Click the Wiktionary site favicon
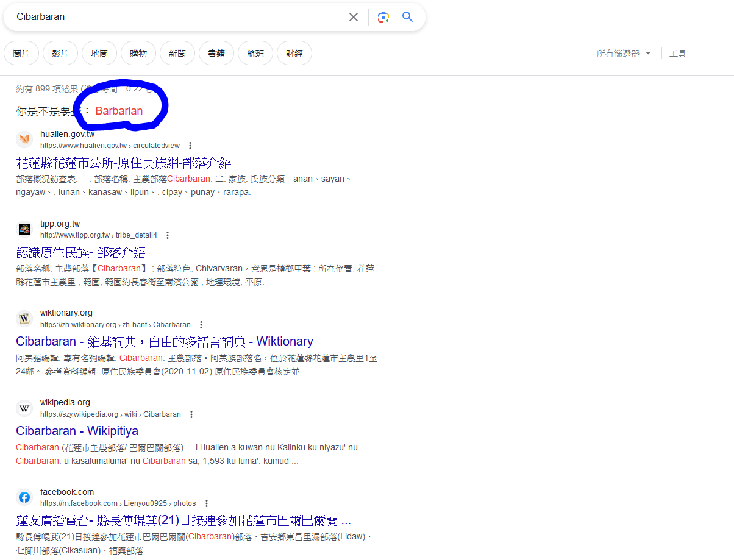The height and width of the screenshot is (560, 734). 24,319
